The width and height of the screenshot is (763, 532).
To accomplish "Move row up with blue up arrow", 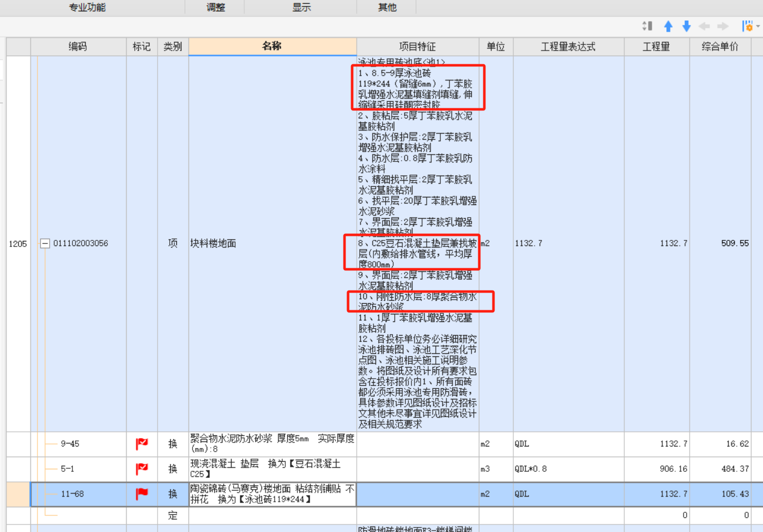I will [x=668, y=26].
